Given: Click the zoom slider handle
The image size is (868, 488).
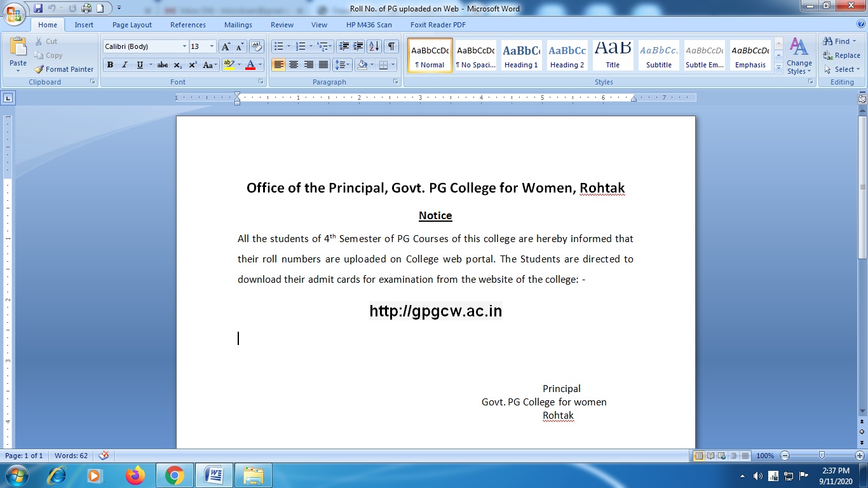Looking at the screenshot, I should [x=822, y=456].
